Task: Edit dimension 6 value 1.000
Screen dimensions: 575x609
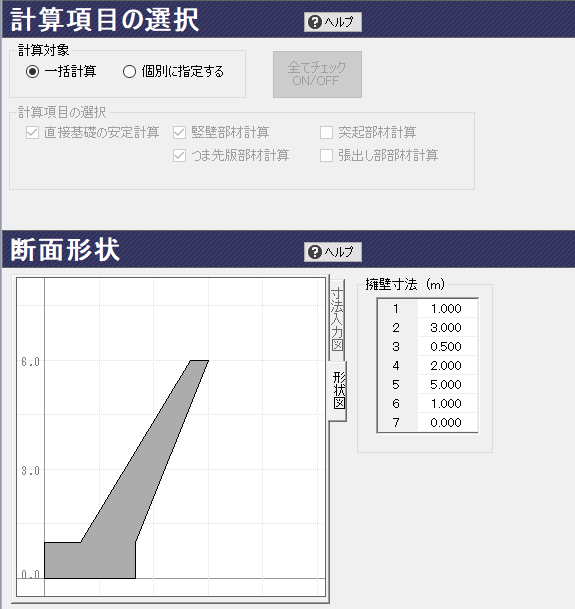Action: [447, 404]
